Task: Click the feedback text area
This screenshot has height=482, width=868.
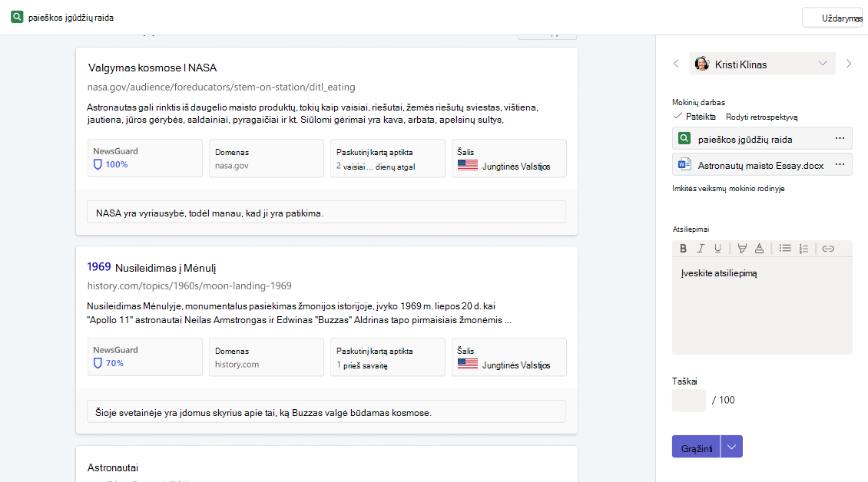Action: point(762,306)
